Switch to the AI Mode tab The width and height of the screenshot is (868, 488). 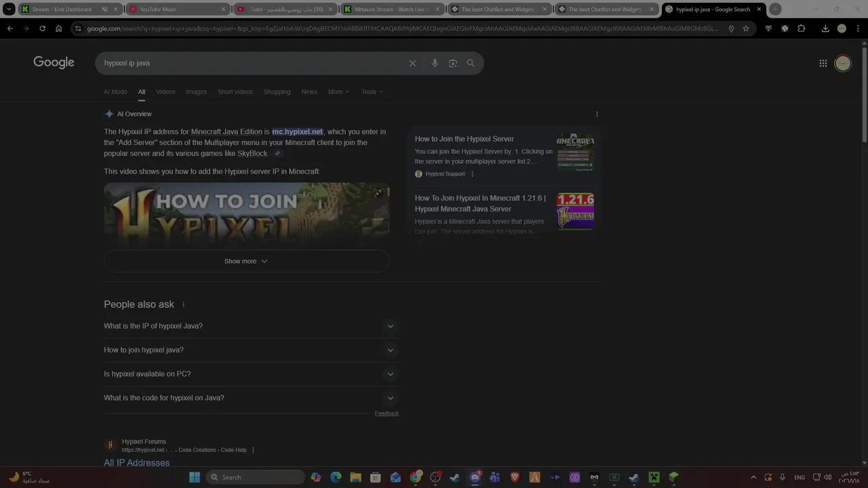(115, 91)
